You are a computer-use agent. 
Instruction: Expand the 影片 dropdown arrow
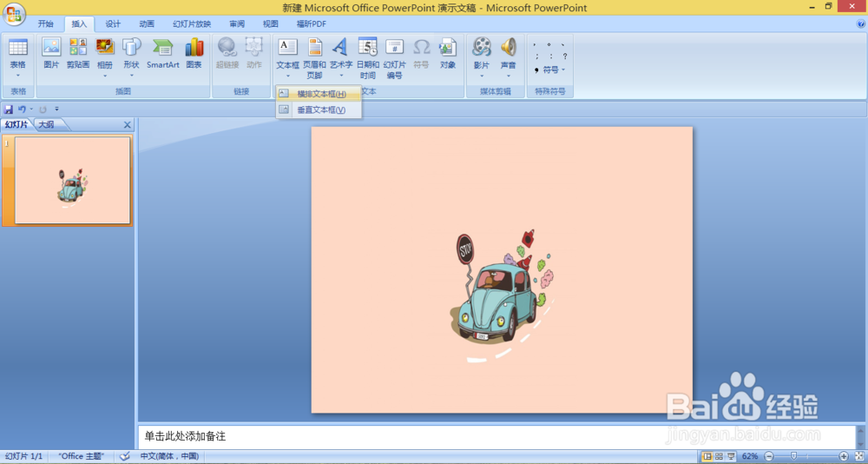click(482, 76)
